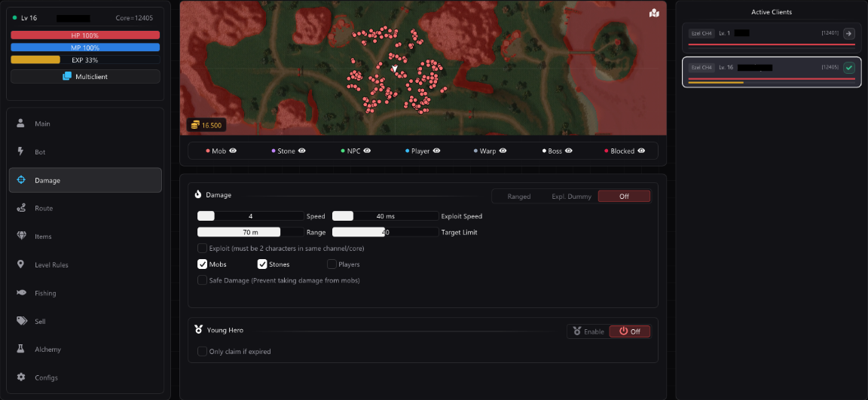Click the [12405] core id label

pos(830,68)
